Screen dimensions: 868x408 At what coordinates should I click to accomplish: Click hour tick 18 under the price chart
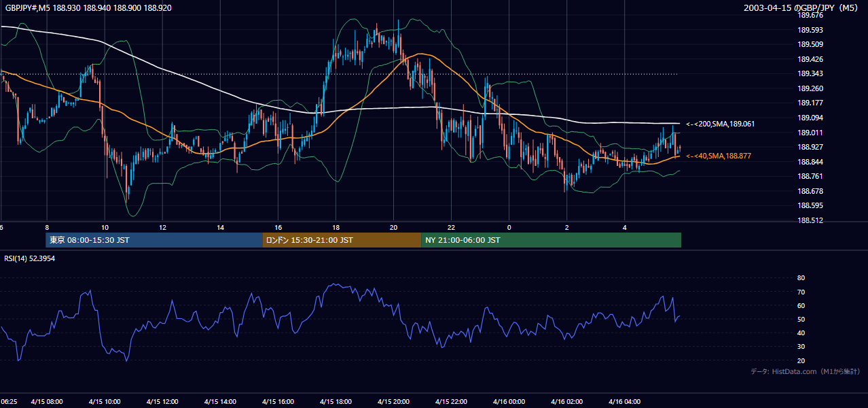(x=336, y=227)
